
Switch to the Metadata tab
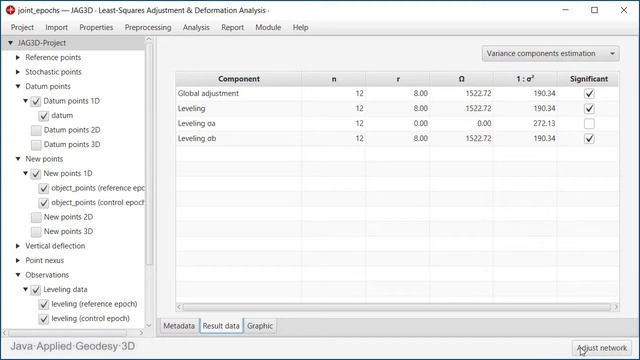coord(179,326)
